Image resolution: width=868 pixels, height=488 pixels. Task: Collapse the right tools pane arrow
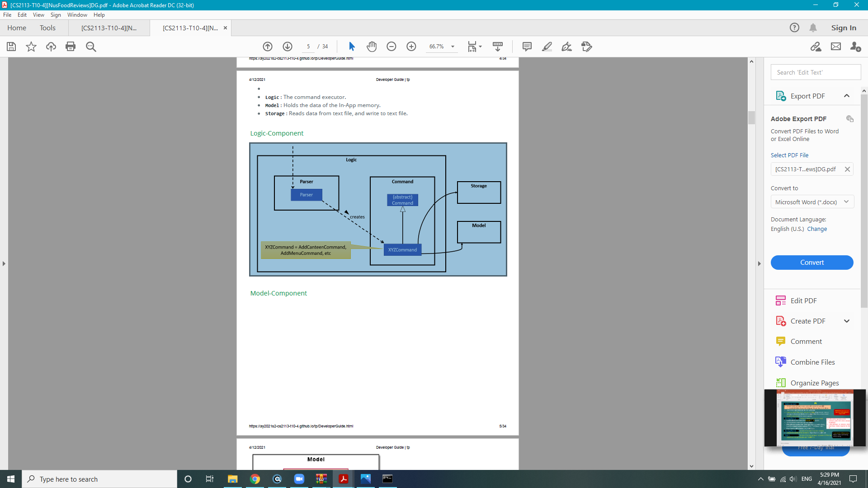point(759,263)
